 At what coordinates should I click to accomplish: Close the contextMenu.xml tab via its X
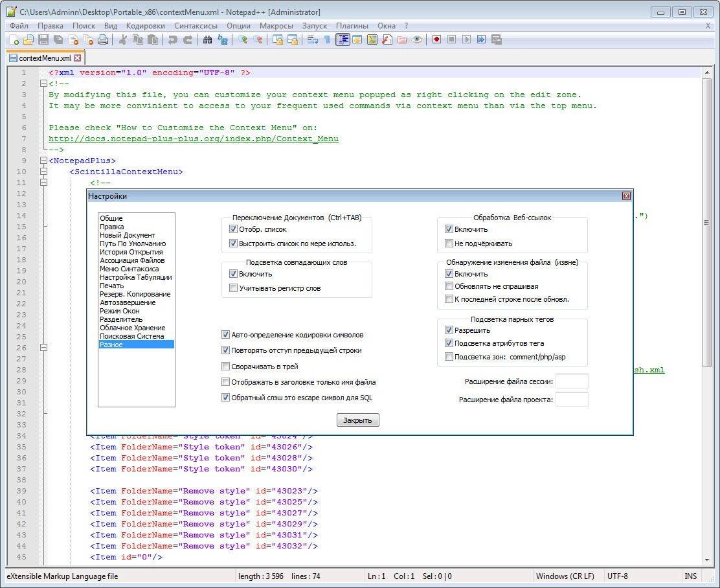[78, 58]
